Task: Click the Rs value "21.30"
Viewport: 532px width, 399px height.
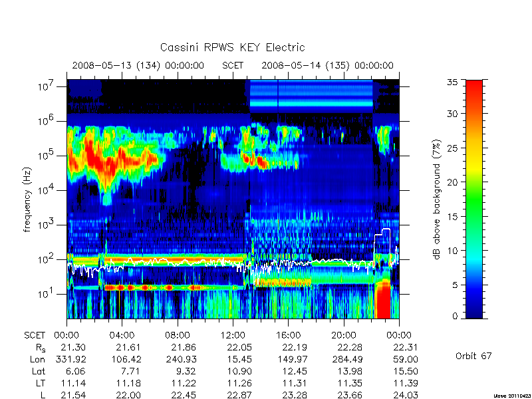Action: [73, 347]
